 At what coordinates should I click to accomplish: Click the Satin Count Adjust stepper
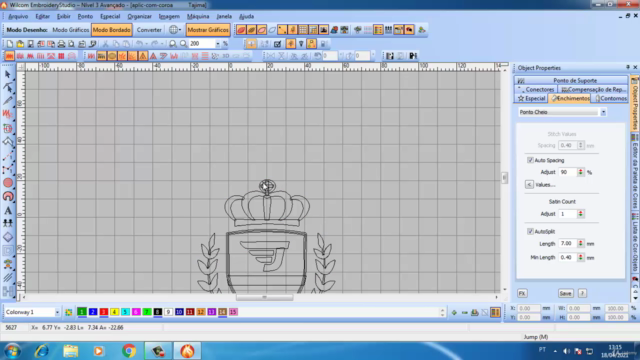point(580,214)
